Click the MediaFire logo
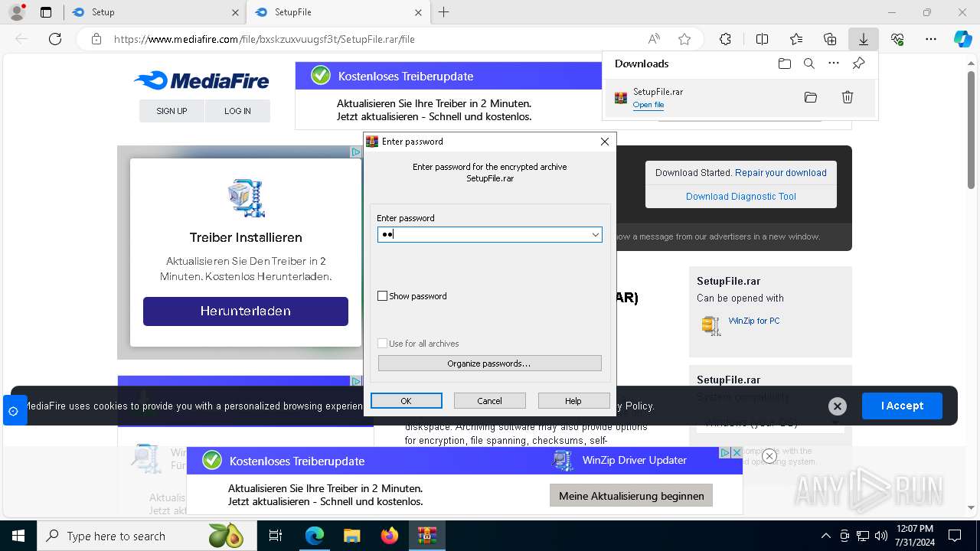Screen dimensions: 980x551 [201, 80]
